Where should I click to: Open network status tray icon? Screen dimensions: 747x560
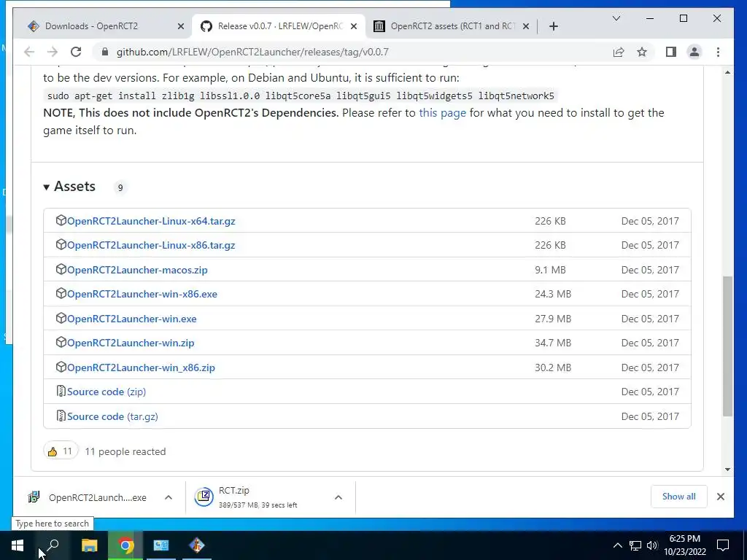click(x=635, y=545)
